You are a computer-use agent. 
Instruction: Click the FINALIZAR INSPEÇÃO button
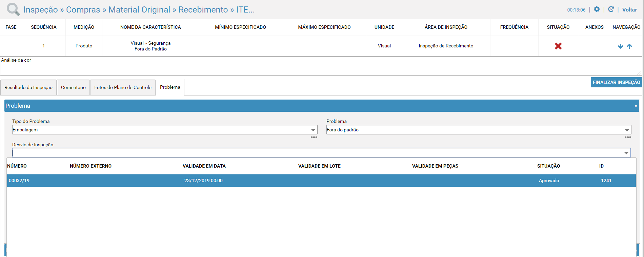(616, 82)
